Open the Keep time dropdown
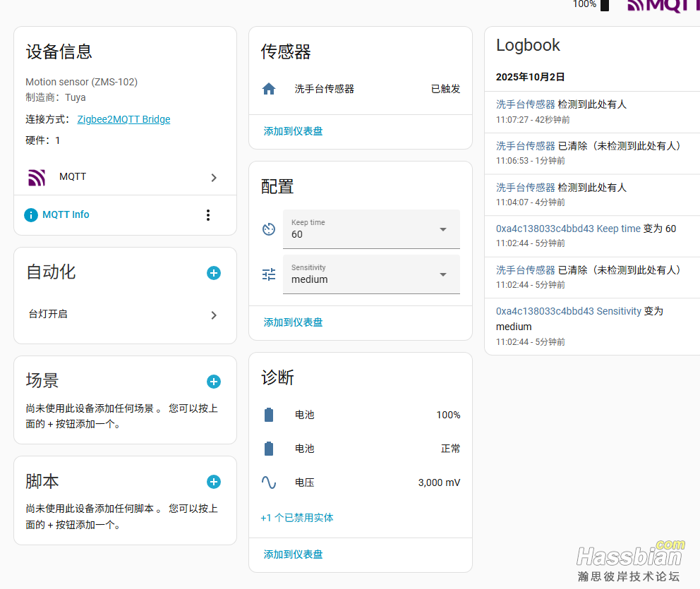Viewport: 700px width, 589px height. click(x=442, y=229)
